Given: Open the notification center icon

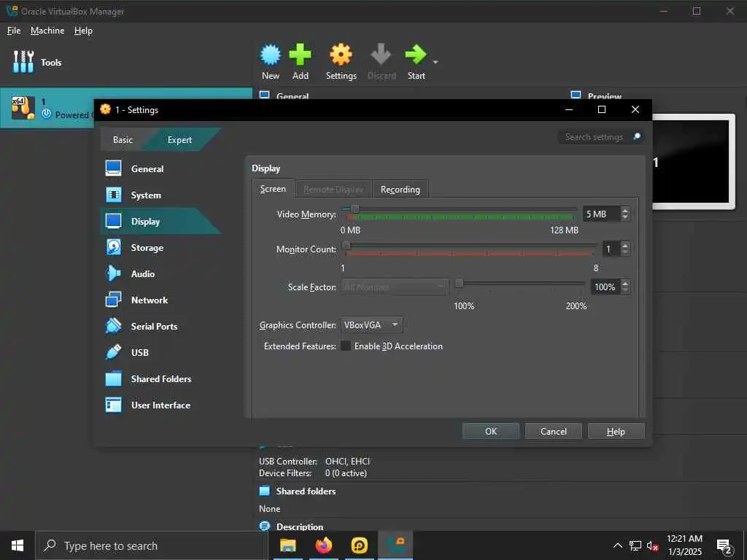Looking at the screenshot, I should pyautogui.click(x=724, y=545).
